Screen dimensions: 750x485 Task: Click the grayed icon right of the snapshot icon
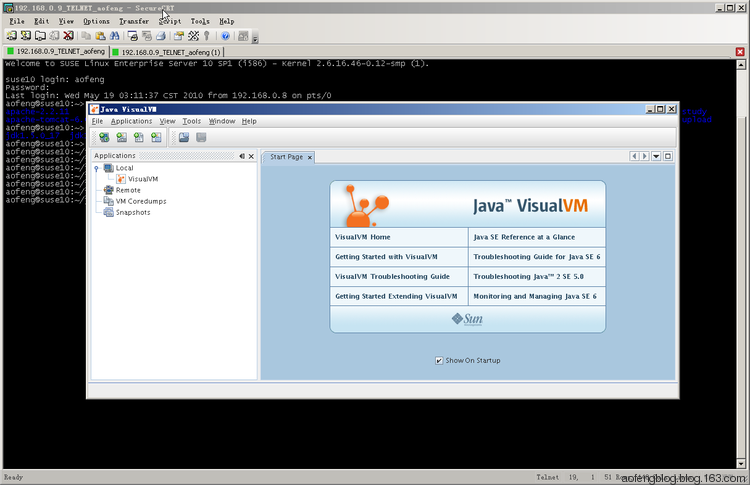pyautogui.click(x=201, y=138)
